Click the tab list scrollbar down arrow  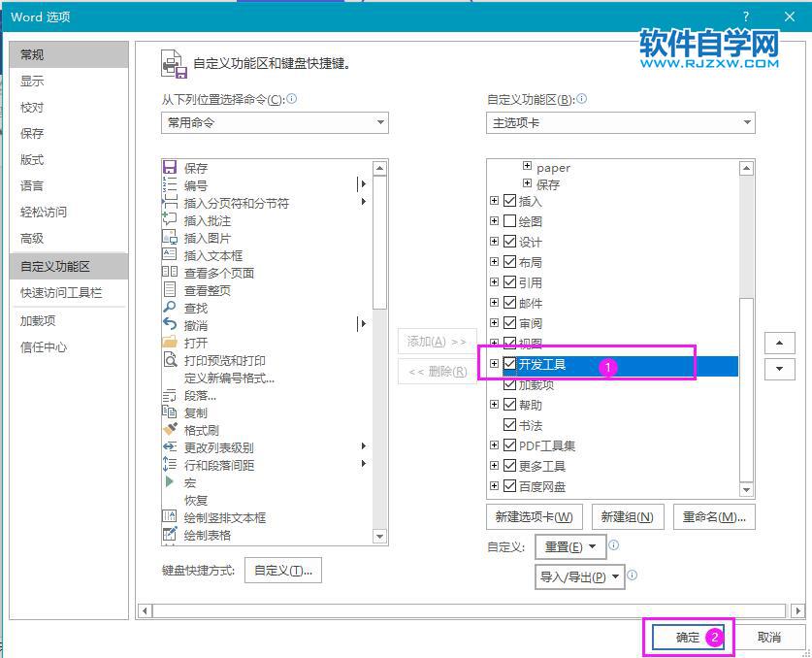pyautogui.click(x=747, y=490)
